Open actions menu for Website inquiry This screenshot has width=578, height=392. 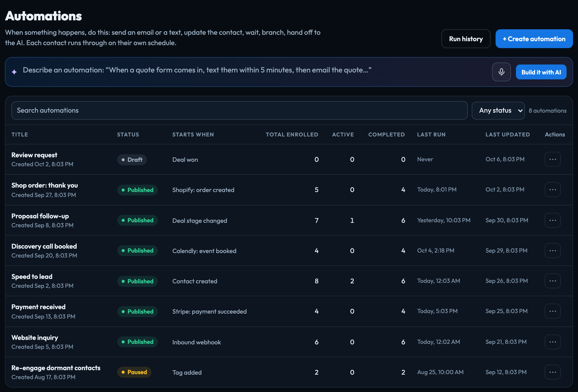pos(552,342)
